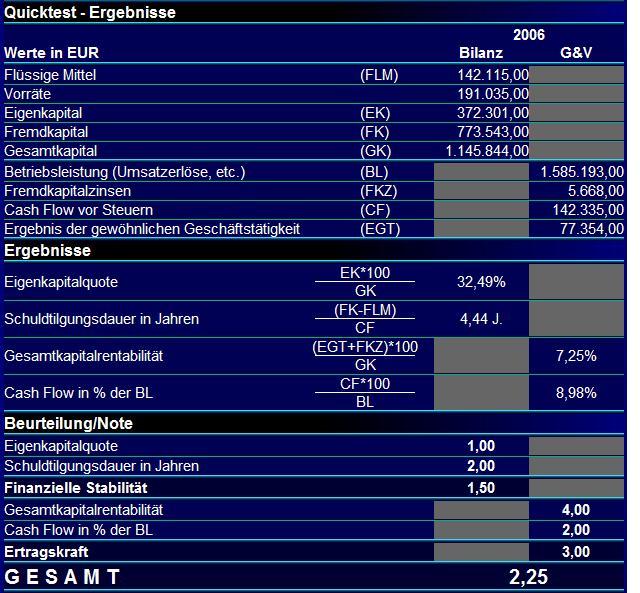Click the (CF) abbreviation
The height and width of the screenshot is (593, 640).
click(x=375, y=210)
